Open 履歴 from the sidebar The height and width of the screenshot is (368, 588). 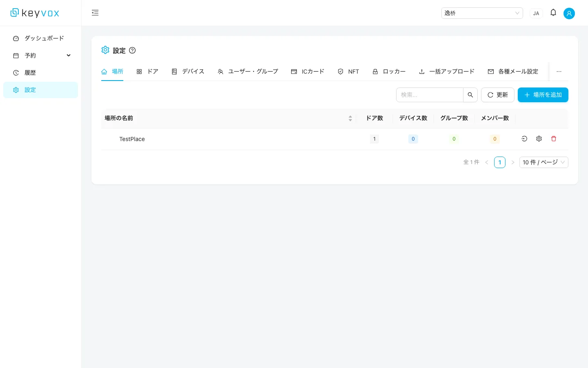click(30, 72)
